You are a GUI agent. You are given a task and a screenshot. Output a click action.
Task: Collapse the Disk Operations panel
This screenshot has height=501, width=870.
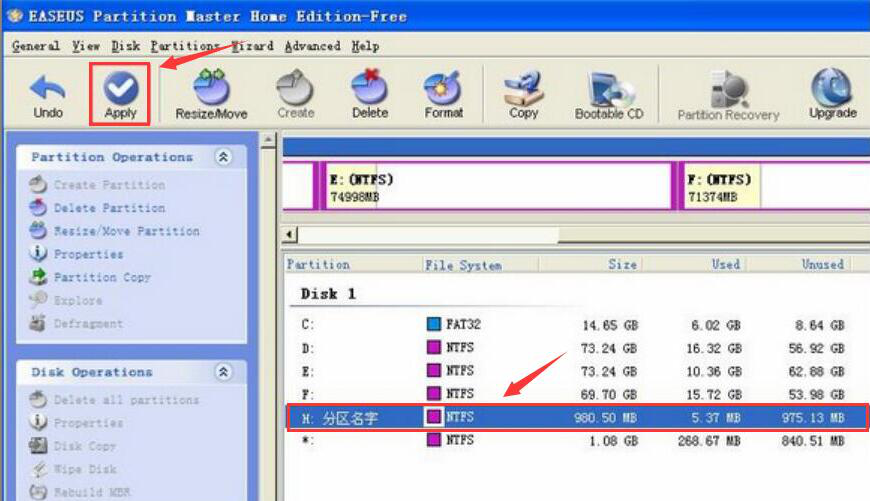pos(223,372)
